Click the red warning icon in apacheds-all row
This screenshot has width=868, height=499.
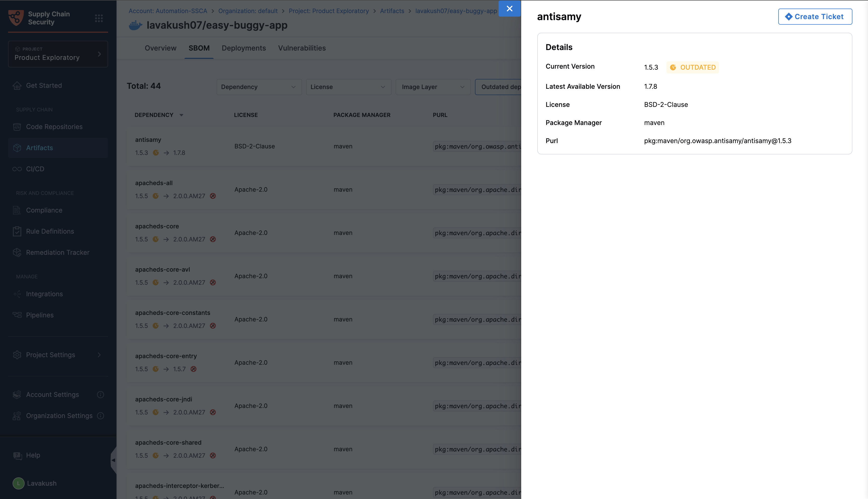[213, 196]
